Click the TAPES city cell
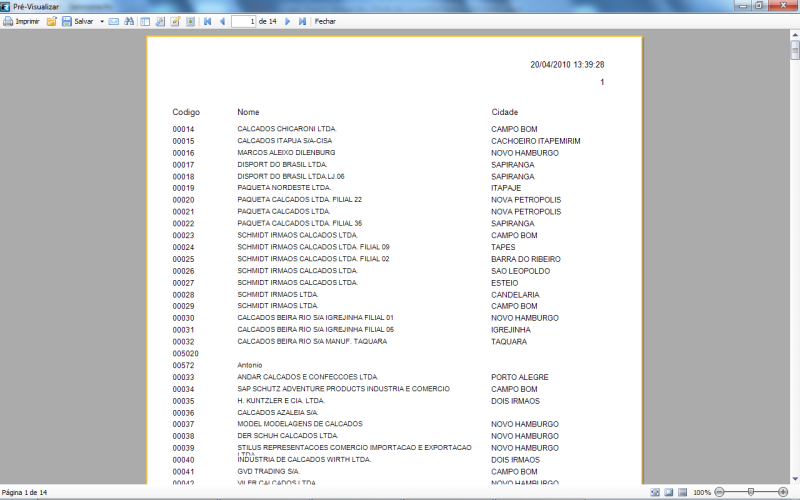Image resolution: width=800 pixels, height=500 pixels. [x=503, y=247]
